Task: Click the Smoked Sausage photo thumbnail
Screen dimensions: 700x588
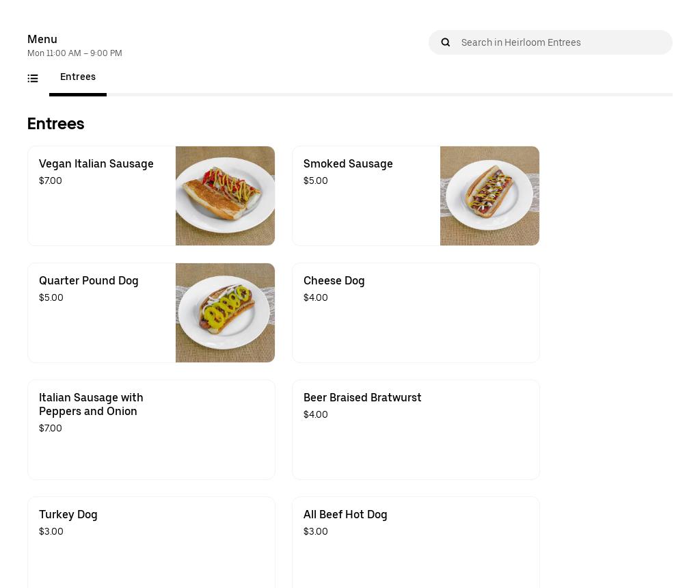Action: (x=489, y=196)
